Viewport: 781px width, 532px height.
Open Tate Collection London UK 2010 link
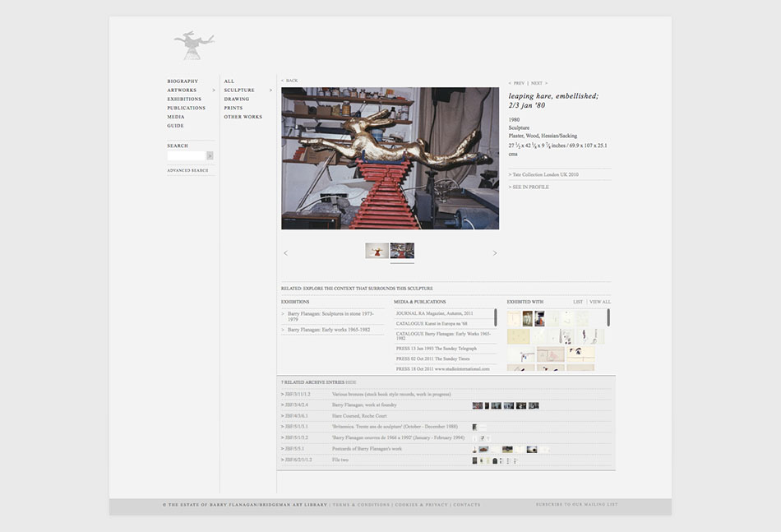point(543,175)
